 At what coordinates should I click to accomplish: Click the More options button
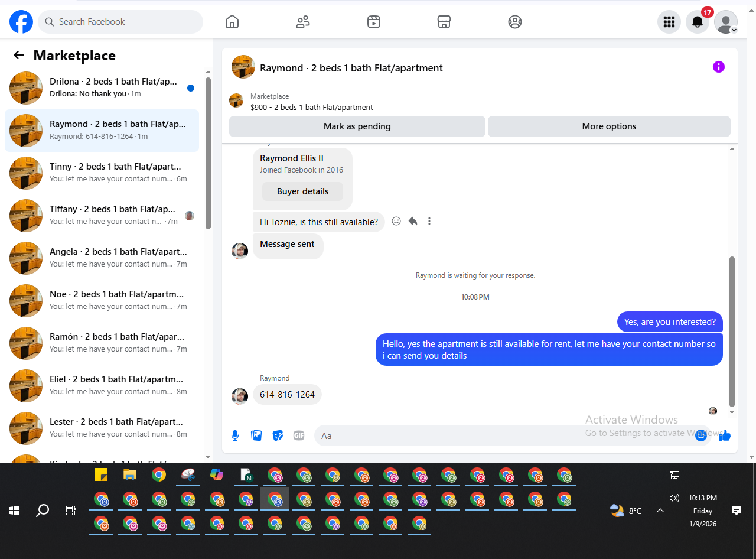(609, 126)
